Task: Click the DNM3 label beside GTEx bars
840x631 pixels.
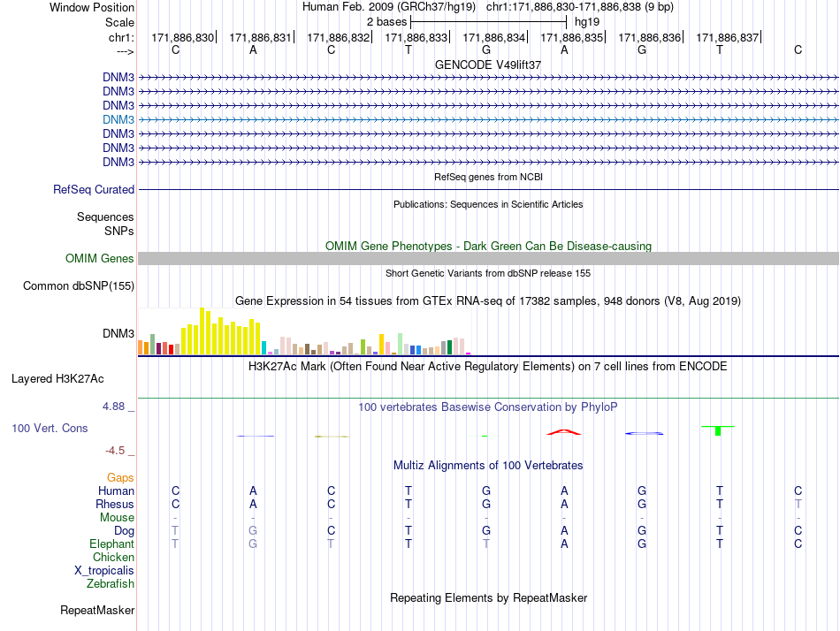Action: 118,334
